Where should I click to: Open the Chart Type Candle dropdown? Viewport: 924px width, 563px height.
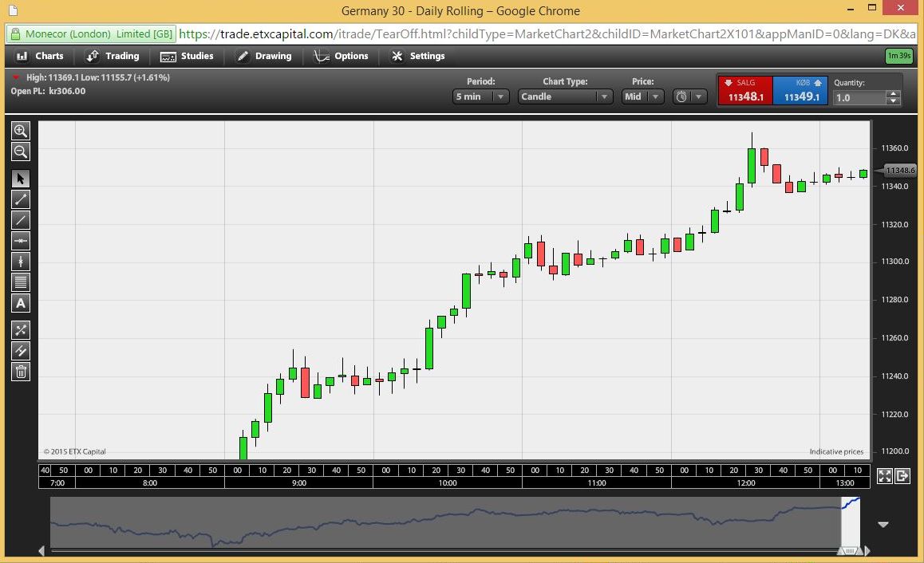(565, 96)
